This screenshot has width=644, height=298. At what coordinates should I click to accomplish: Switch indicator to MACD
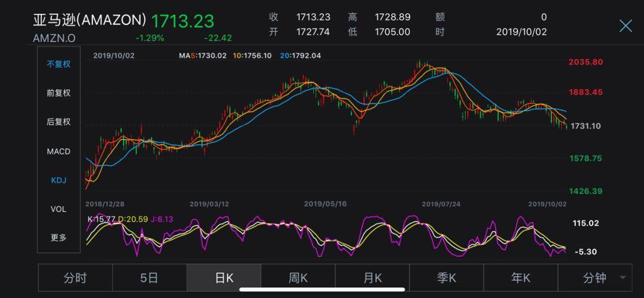coord(58,151)
